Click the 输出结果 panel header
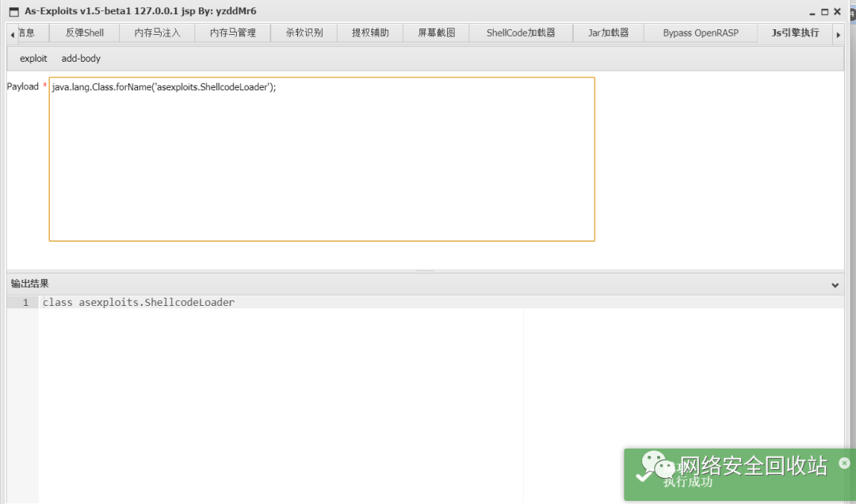Image resolution: width=856 pixels, height=504 pixels. [426, 284]
